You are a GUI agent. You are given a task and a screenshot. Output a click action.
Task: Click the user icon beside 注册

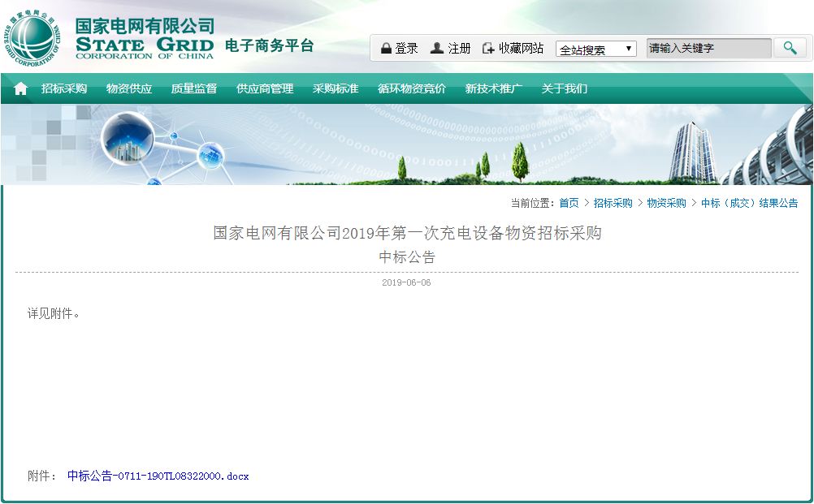(437, 49)
